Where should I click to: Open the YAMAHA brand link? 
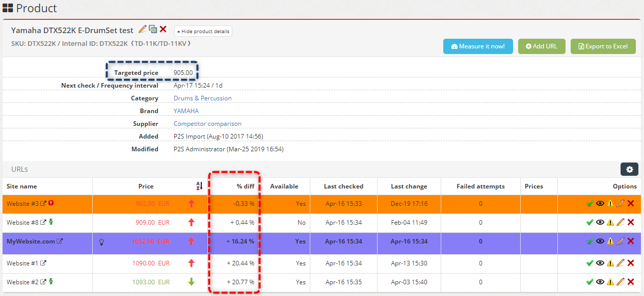tap(186, 111)
